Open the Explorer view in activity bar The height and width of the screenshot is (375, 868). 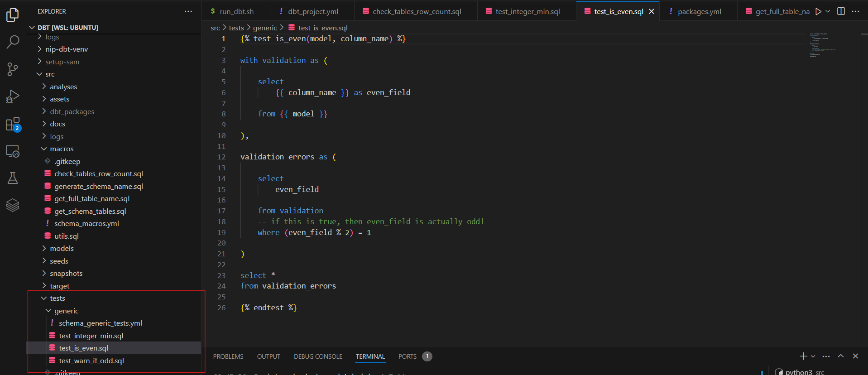(13, 15)
